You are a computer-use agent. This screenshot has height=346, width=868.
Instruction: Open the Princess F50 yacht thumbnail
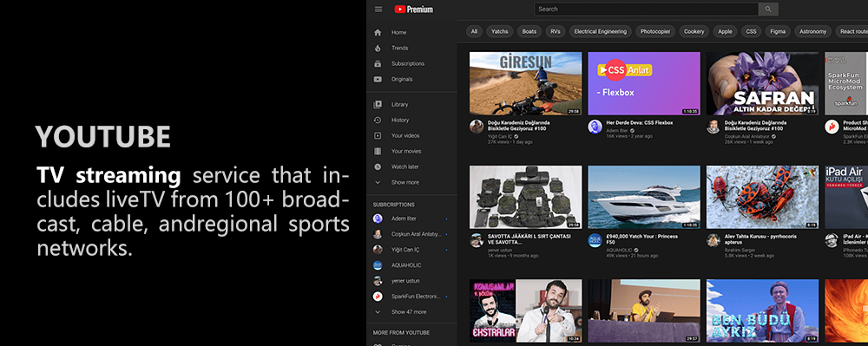(x=644, y=198)
